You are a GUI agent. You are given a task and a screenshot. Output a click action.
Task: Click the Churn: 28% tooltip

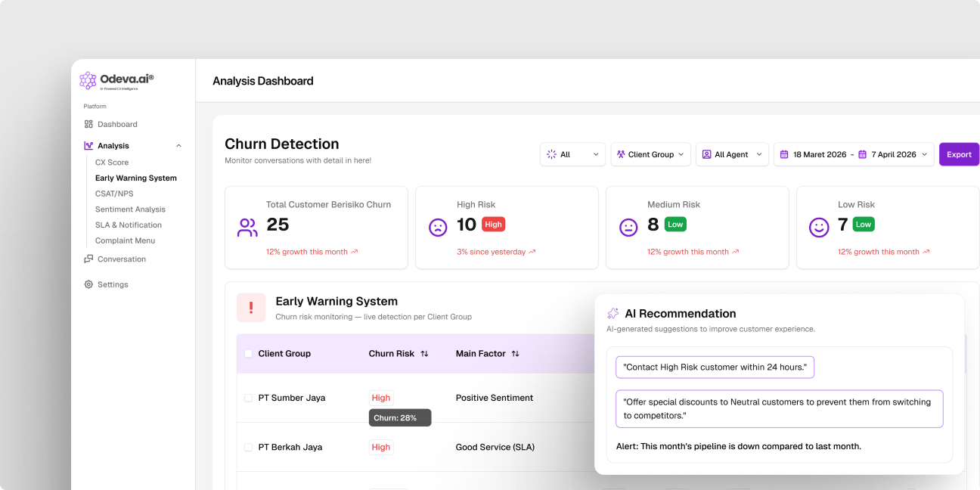400,418
